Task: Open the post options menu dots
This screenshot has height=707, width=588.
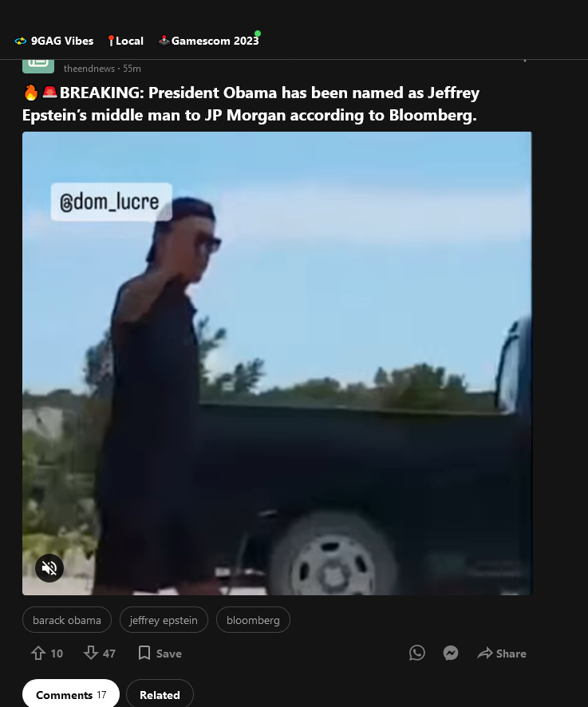Action: [524, 61]
